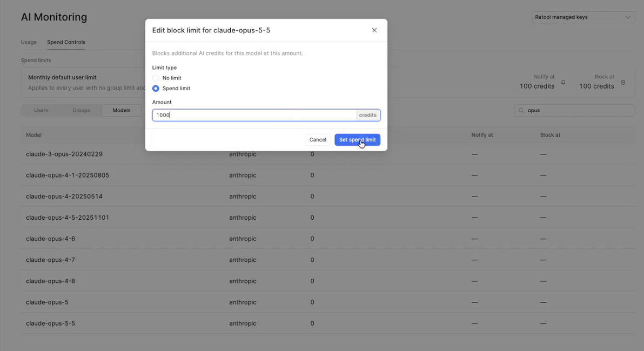
Task: Open the Retool managed keys dropdown
Action: click(x=583, y=17)
